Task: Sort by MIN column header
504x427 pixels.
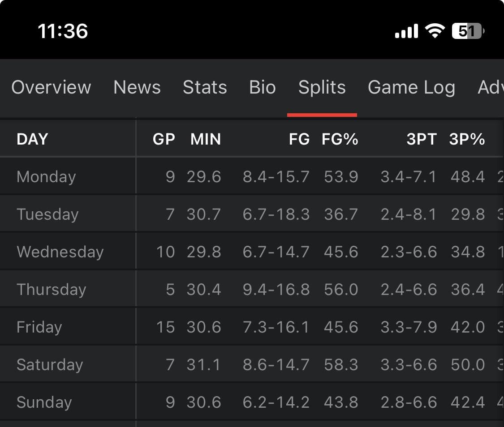Action: (205, 139)
